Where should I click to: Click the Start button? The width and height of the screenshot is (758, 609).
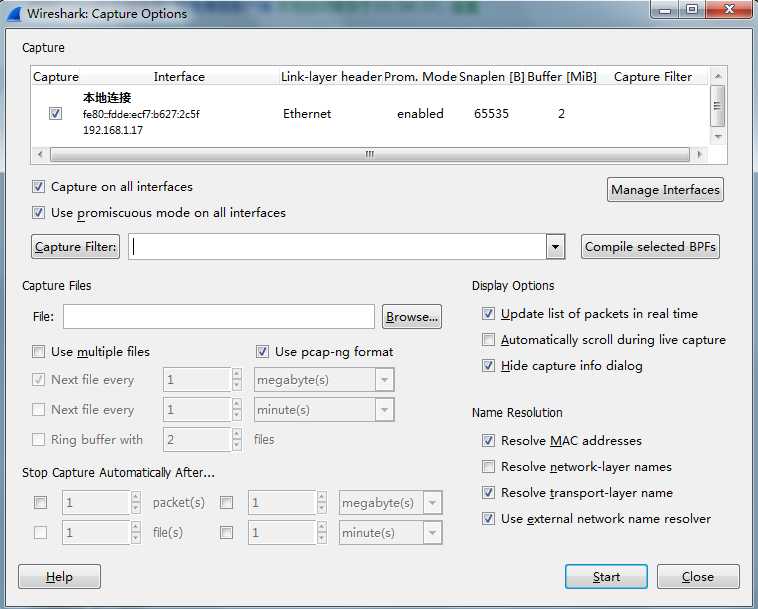coord(606,577)
